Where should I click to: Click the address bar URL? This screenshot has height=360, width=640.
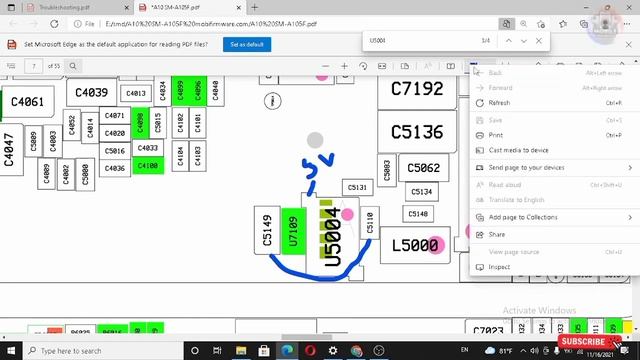tap(211, 24)
